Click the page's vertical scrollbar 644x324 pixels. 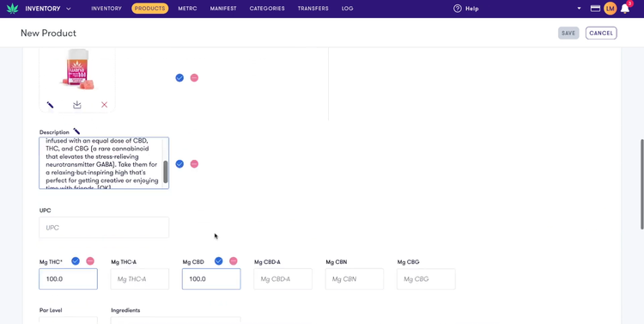[x=642, y=184]
